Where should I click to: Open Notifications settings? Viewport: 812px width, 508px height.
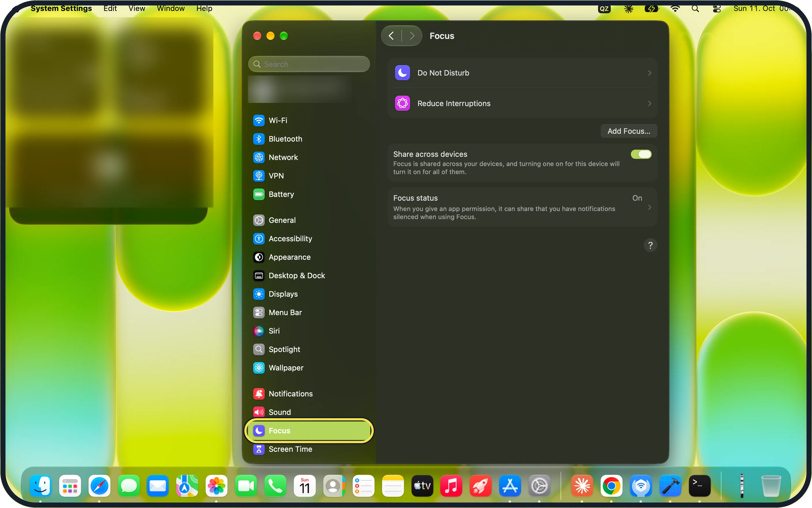[x=309, y=394]
